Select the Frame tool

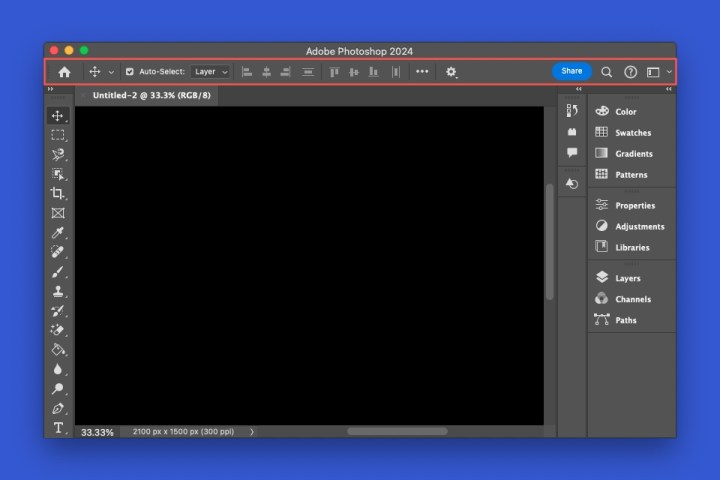(58, 213)
